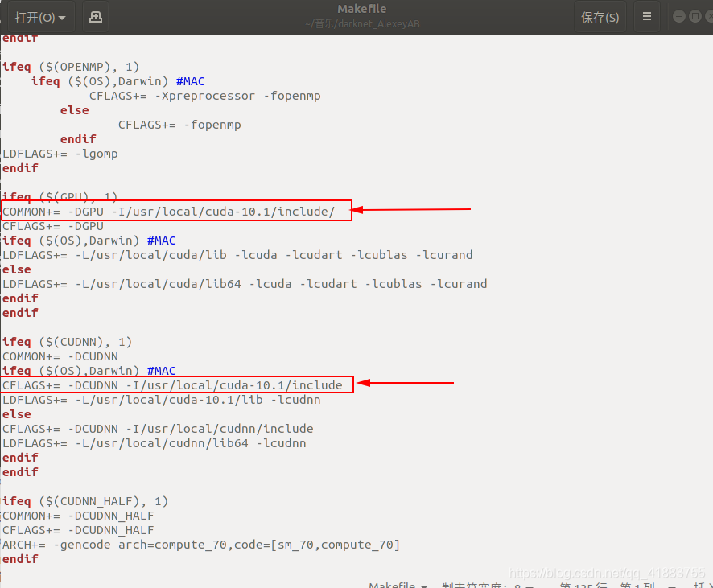The image size is (713, 588).
Task: Click the 'LDFLAGS+= -lgomp' line
Action: [x=60, y=154]
